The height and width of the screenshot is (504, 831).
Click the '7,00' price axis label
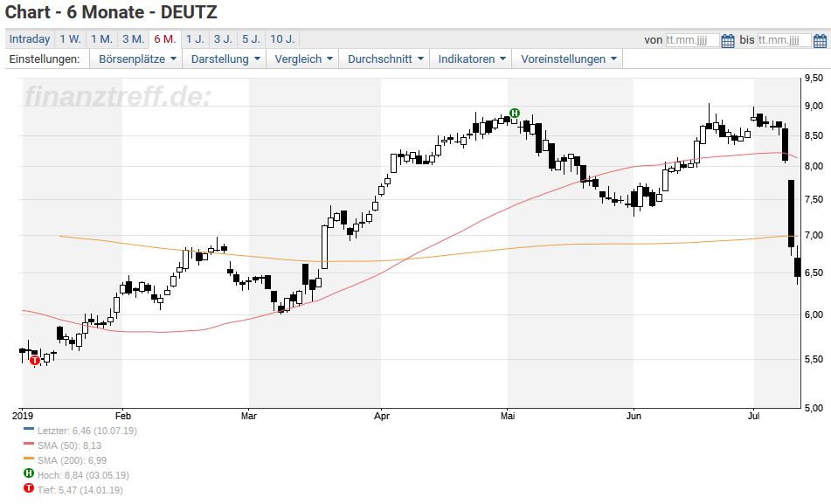[814, 235]
